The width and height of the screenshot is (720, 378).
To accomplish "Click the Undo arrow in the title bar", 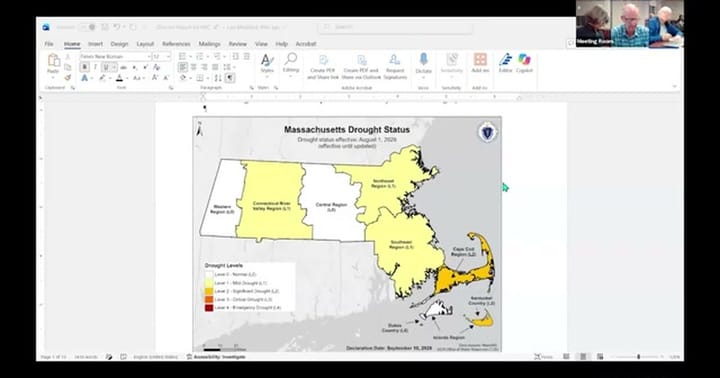I will click(x=118, y=27).
